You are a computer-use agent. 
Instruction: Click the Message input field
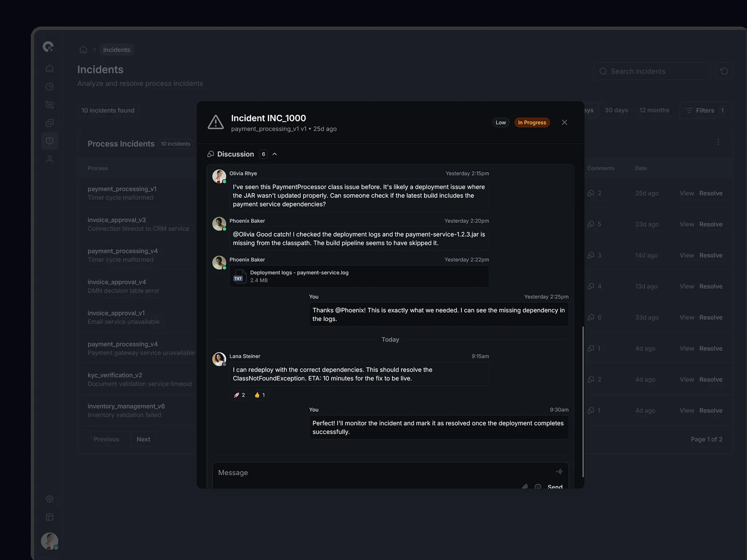[x=383, y=473]
